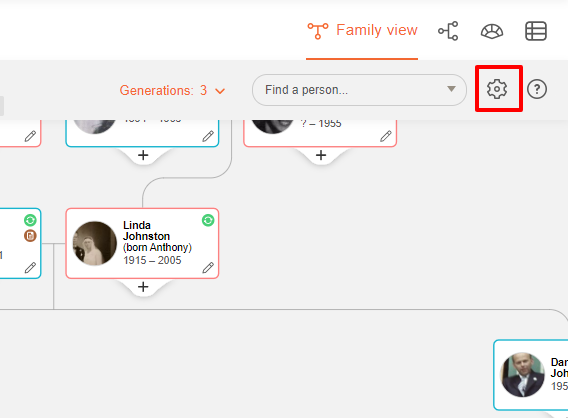Image resolution: width=568 pixels, height=418 pixels.
Task: Switch to list view icon
Action: tap(536, 31)
